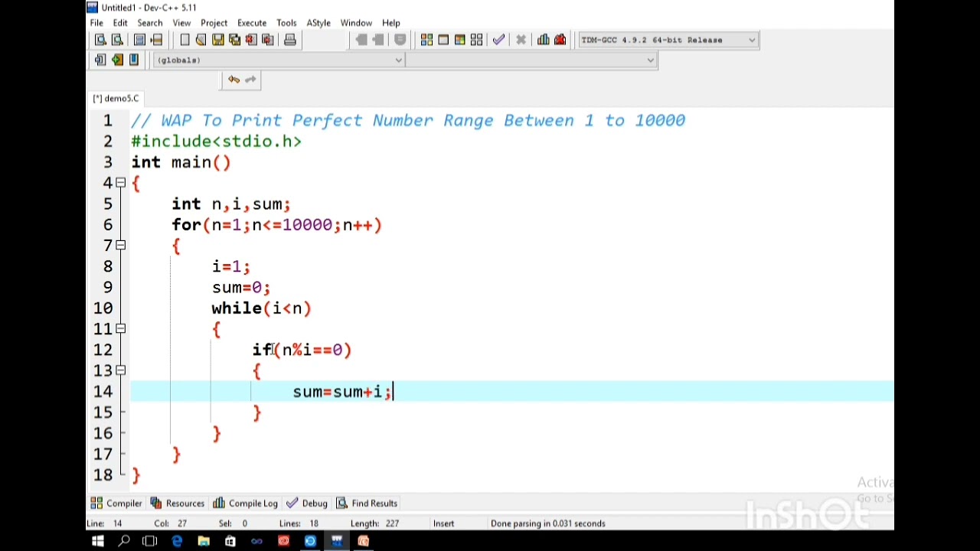This screenshot has height=551, width=980.
Task: Switch to the Compiler bottom tab
Action: click(116, 504)
